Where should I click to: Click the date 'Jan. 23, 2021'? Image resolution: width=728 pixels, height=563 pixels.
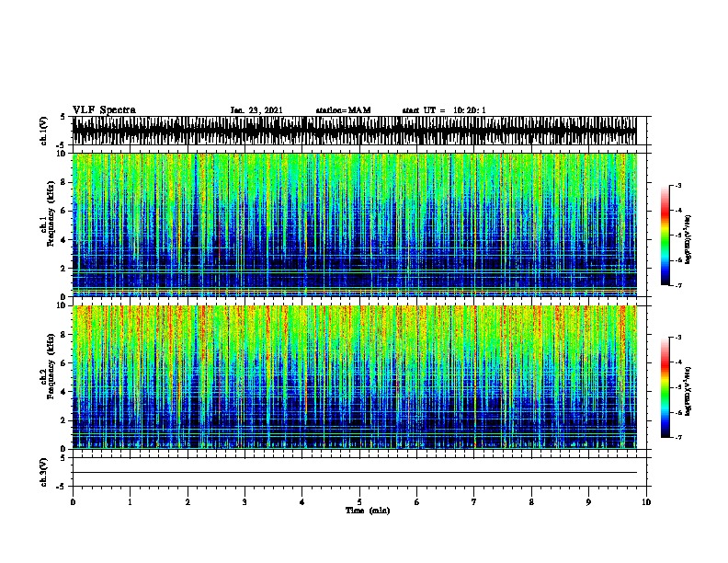click(256, 110)
